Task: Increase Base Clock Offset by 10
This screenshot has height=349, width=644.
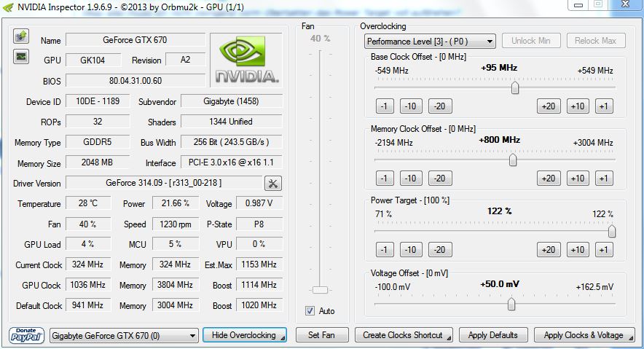Action: (578, 106)
